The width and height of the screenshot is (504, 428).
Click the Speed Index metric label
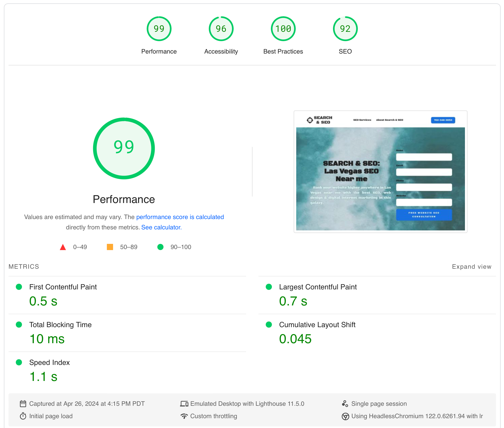49,362
